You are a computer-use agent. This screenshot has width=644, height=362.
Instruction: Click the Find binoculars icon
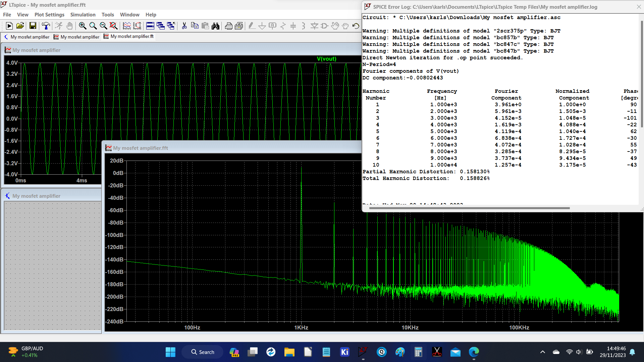click(215, 26)
